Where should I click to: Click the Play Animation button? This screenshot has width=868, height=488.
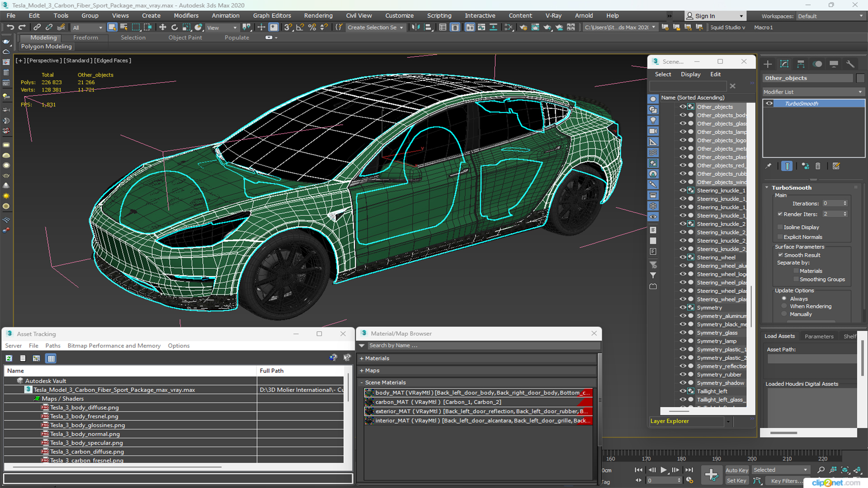click(663, 470)
